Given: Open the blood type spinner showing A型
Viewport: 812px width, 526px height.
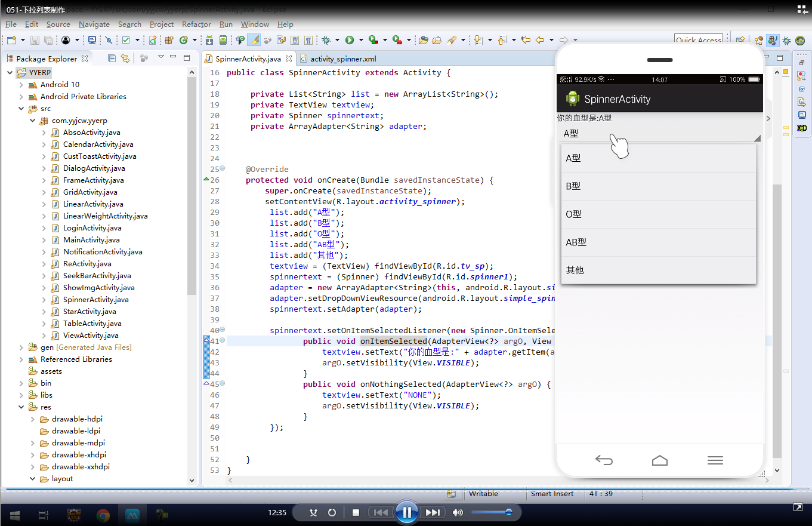Looking at the screenshot, I should tap(660, 133).
